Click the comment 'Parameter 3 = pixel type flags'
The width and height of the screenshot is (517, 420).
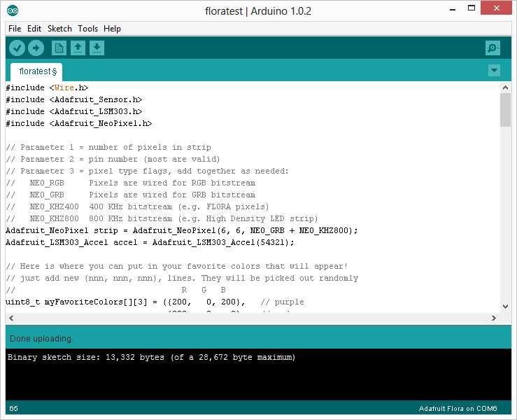(x=147, y=171)
